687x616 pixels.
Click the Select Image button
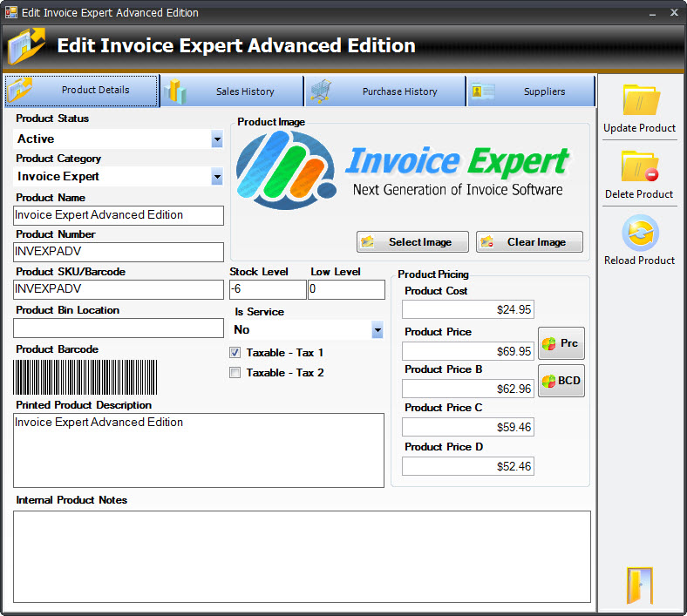(412, 242)
